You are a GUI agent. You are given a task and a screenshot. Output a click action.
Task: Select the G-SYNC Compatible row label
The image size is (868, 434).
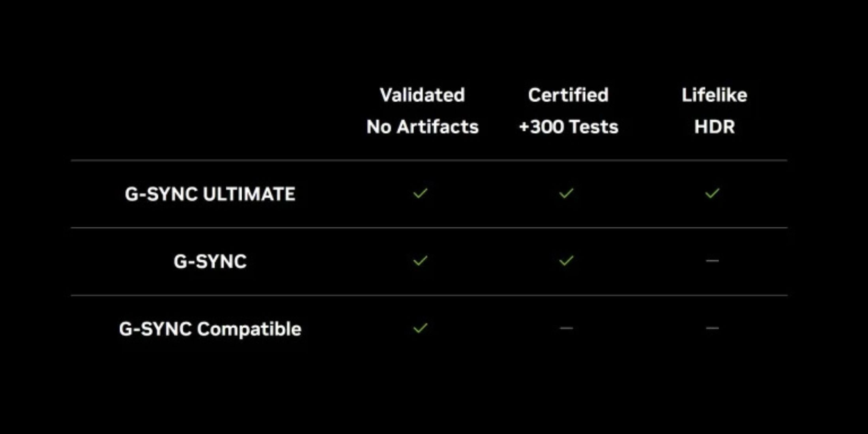point(210,329)
